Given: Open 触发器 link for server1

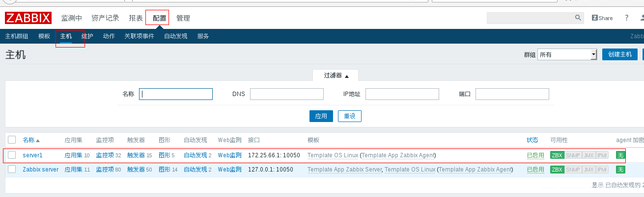Looking at the screenshot, I should (136, 155).
